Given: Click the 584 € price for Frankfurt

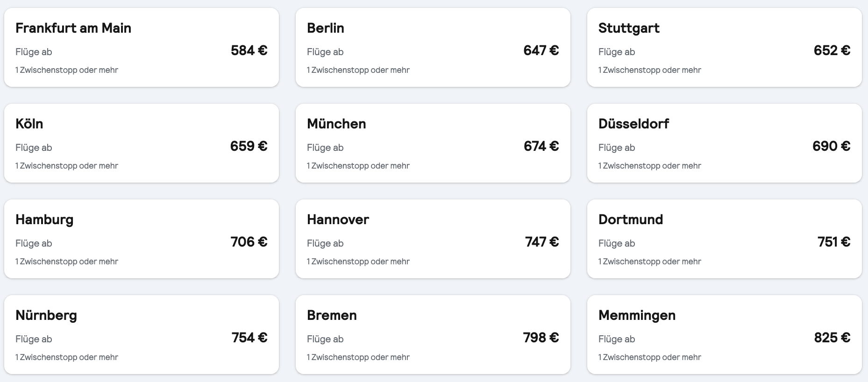Looking at the screenshot, I should click(x=249, y=50).
